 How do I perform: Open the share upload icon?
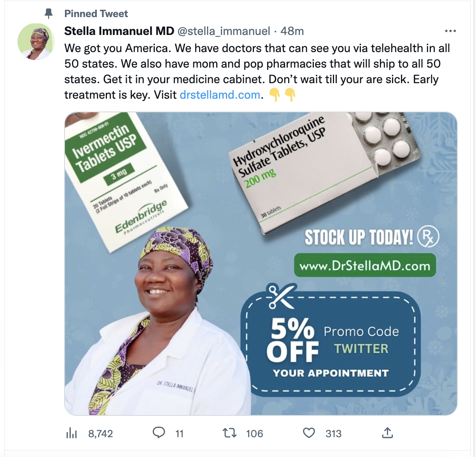pyautogui.click(x=388, y=433)
